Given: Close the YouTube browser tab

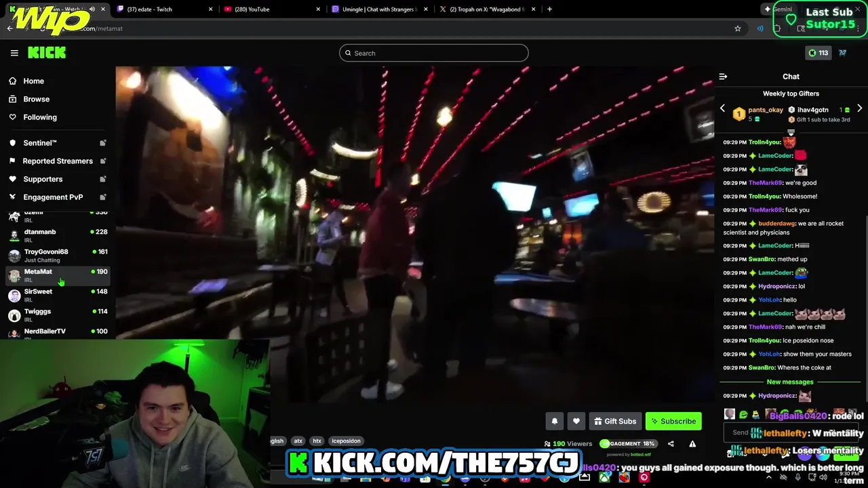Looking at the screenshot, I should point(318,9).
